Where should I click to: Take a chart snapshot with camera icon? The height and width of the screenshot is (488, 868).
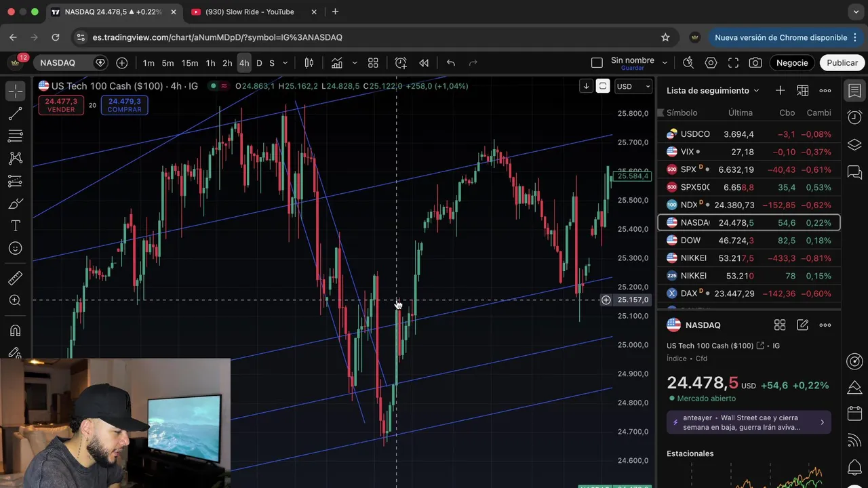point(755,63)
